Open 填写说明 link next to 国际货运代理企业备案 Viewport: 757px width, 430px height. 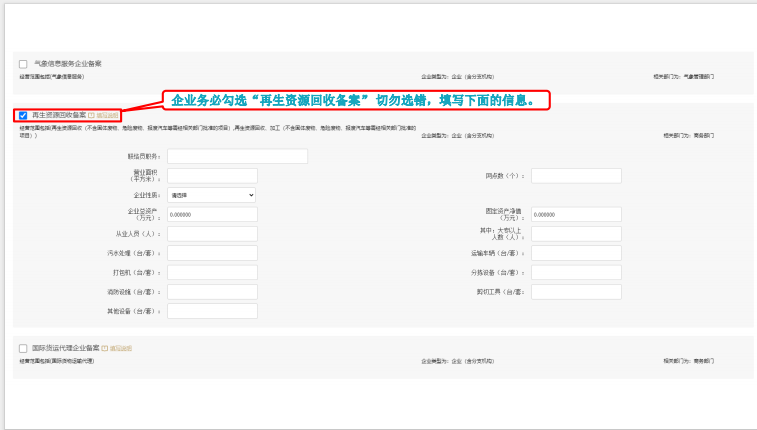pyautogui.click(x=120, y=348)
